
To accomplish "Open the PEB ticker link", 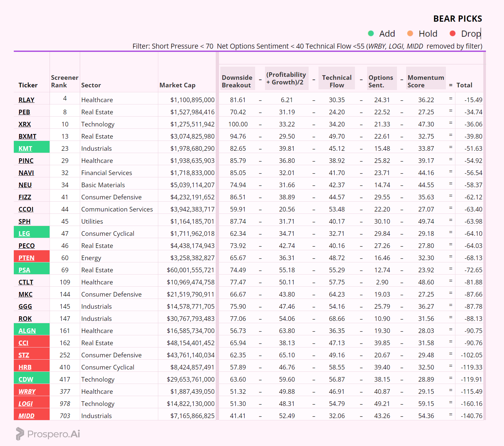I will (24, 112).
